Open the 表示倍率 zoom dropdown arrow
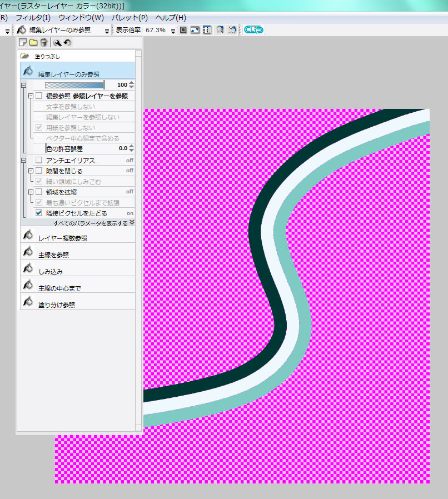Image resolution: width=448 pixels, height=499 pixels. [173, 31]
